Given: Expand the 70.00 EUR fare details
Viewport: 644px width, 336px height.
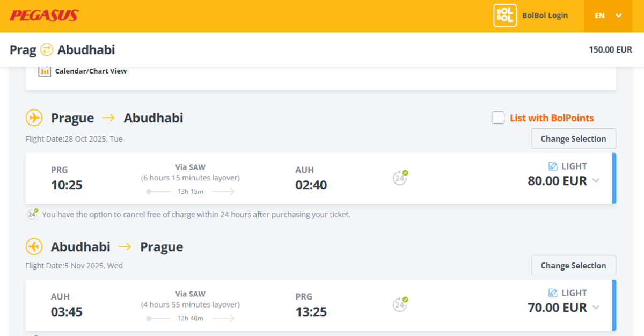Looking at the screenshot, I should (x=596, y=308).
